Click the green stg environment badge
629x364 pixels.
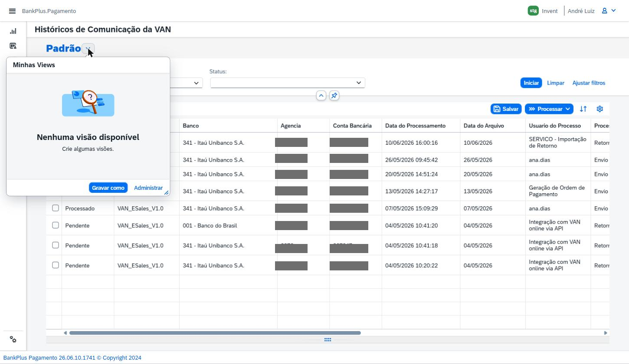[533, 11]
